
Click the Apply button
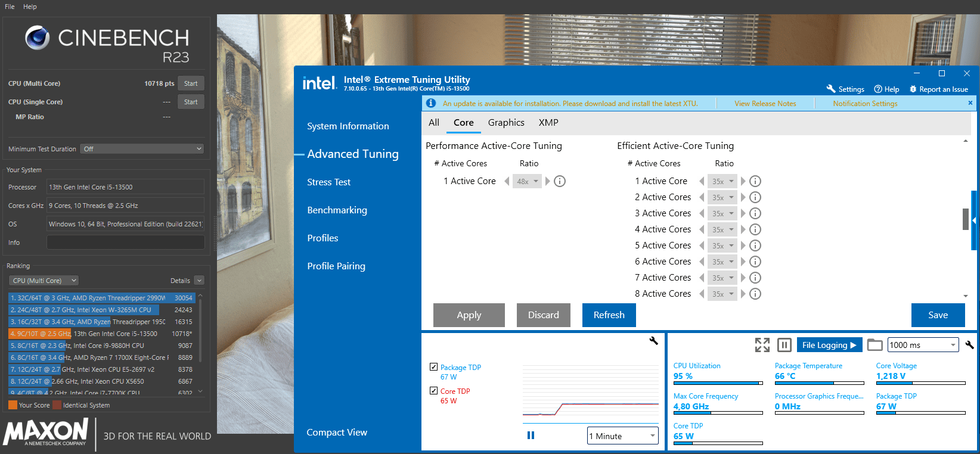(x=469, y=315)
